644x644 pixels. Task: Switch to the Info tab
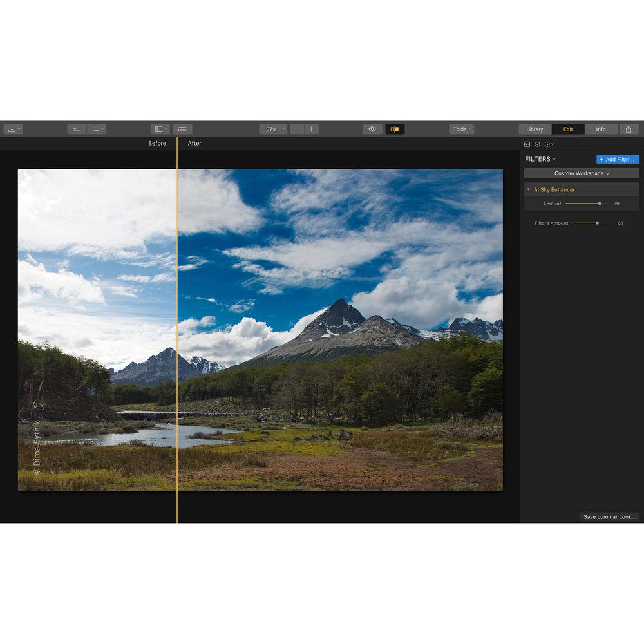(x=601, y=129)
